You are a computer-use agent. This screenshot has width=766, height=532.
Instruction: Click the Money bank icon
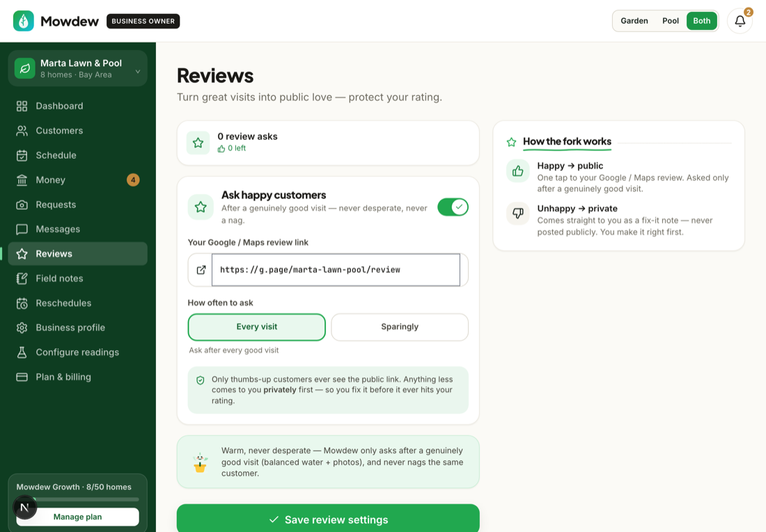tap(22, 180)
